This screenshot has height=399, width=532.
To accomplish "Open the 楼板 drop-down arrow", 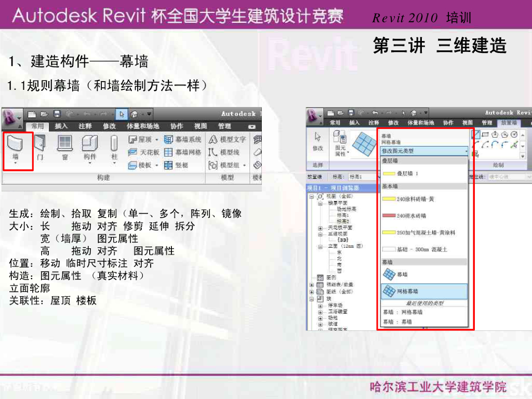I will [156, 166].
